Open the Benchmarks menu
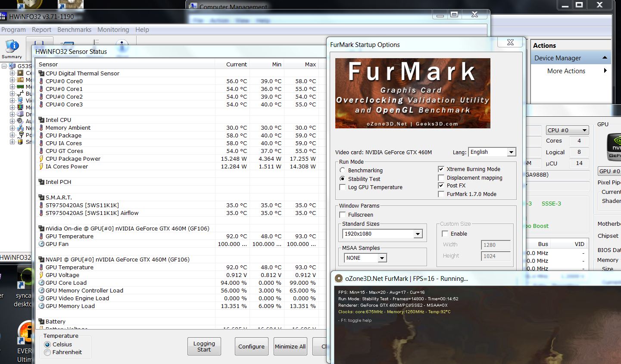The height and width of the screenshot is (364, 621). click(x=74, y=30)
